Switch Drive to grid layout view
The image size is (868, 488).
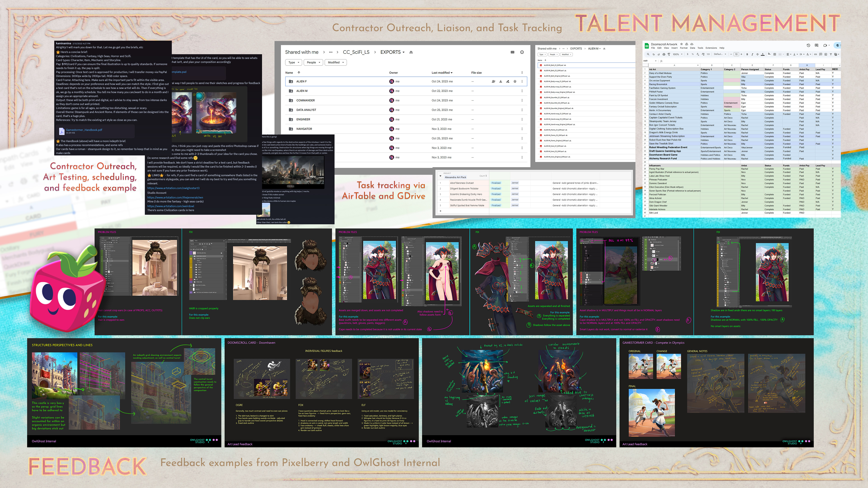point(512,52)
